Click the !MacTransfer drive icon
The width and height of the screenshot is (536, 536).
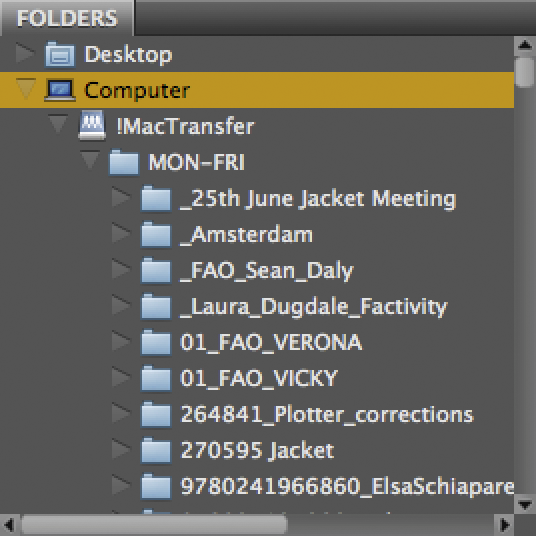tap(92, 125)
